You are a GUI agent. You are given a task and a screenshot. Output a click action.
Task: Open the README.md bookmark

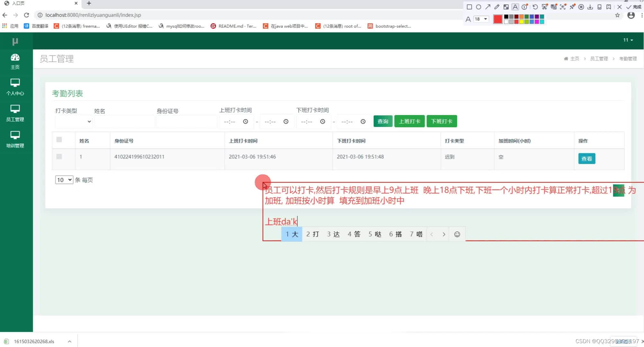tap(233, 26)
